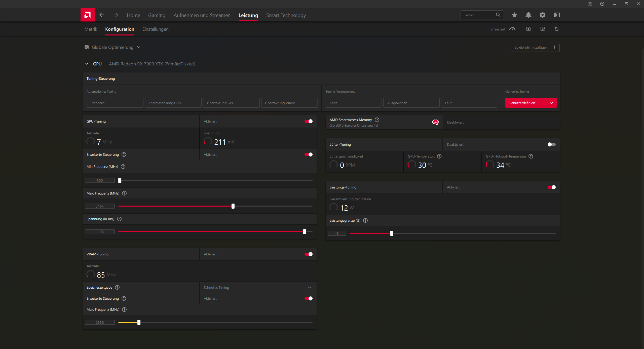This screenshot has width=644, height=349.
Task: Click the reset tuning profile icon
Action: pyautogui.click(x=556, y=29)
